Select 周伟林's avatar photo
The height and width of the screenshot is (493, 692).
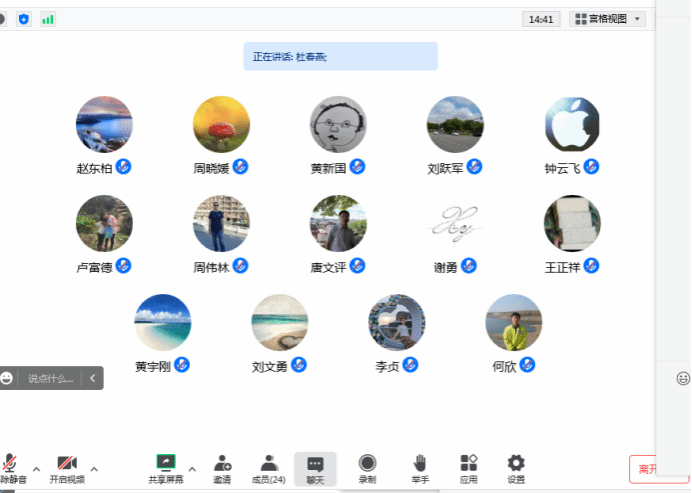click(x=221, y=223)
